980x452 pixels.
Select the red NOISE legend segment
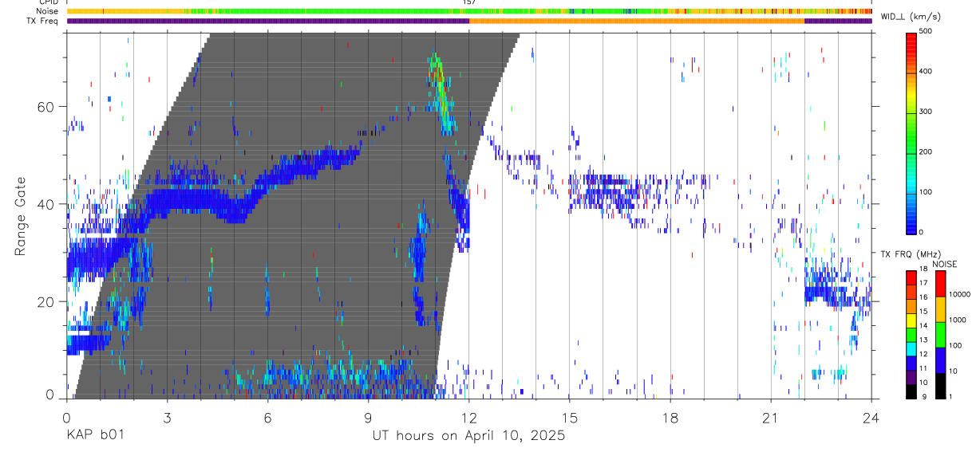[x=940, y=283]
